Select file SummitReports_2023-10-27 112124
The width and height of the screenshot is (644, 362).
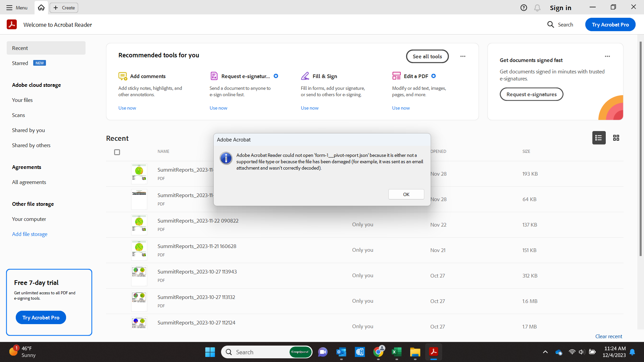click(x=196, y=323)
